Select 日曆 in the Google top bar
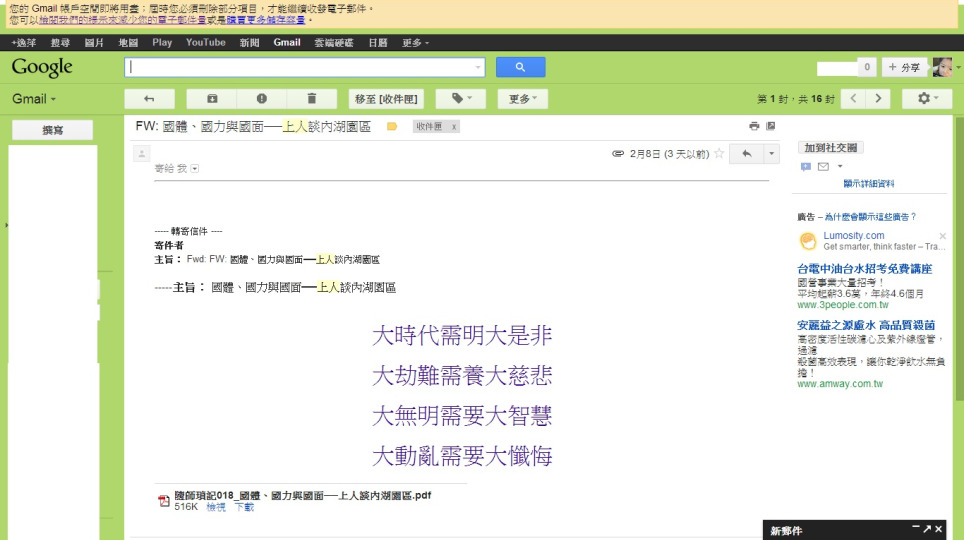Viewport: 964px width, 540px height. [x=378, y=43]
